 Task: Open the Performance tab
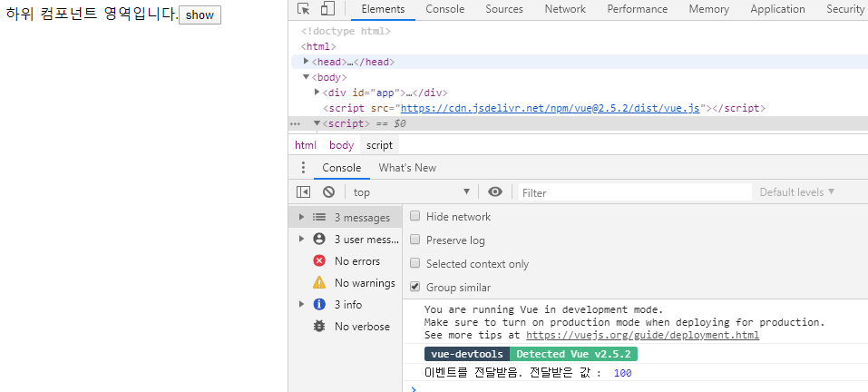point(637,9)
